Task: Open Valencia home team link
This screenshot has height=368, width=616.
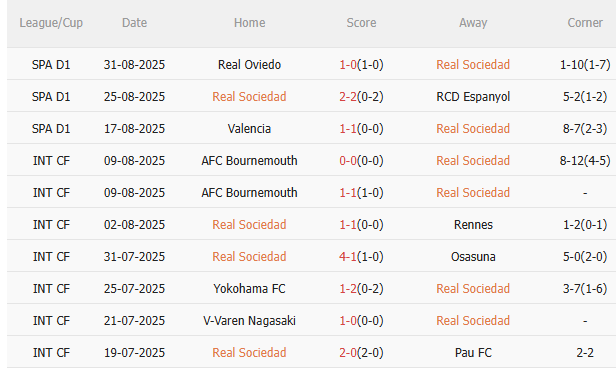Action: [x=249, y=128]
